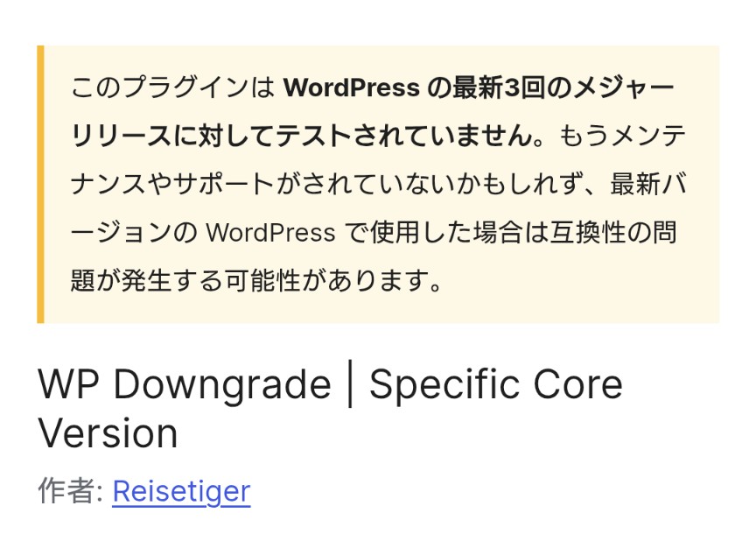
Task: Click the "ージョンの" text in the notice
Action: pos(134,233)
